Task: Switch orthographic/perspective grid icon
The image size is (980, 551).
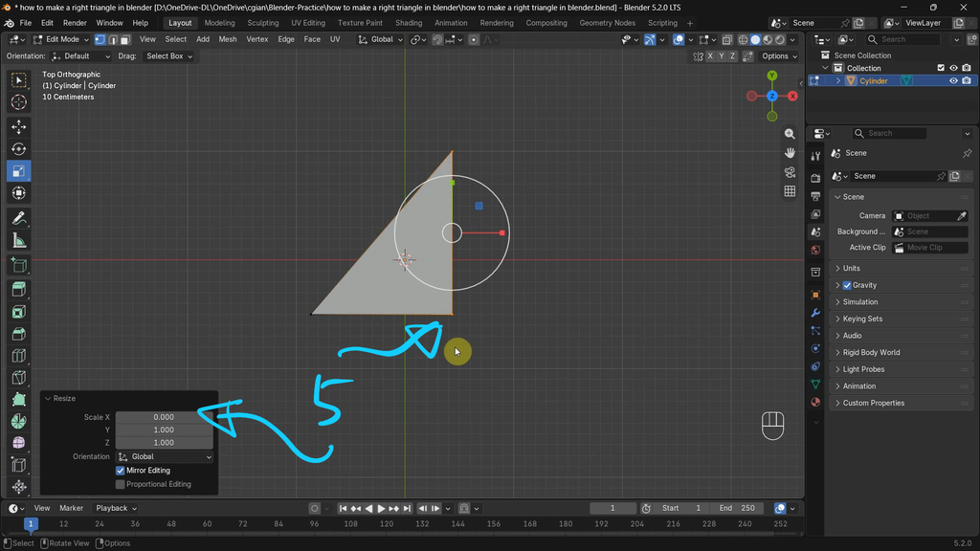Action: pos(790,191)
